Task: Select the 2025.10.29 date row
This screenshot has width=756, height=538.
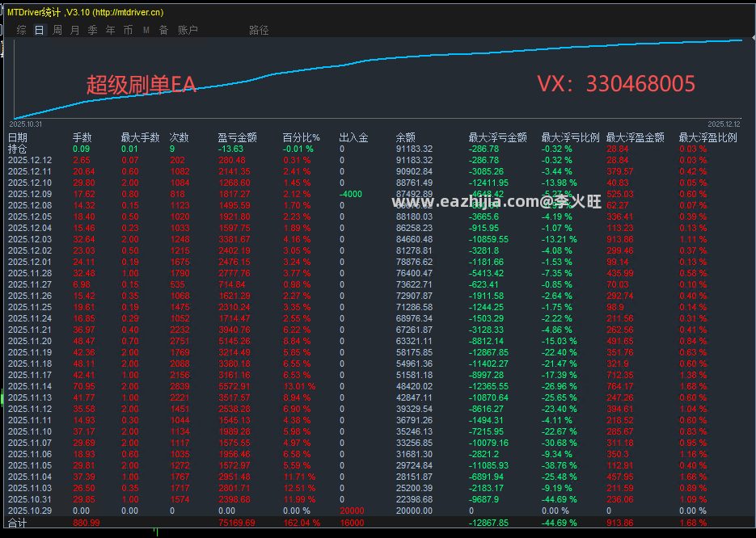Action: click(378, 511)
